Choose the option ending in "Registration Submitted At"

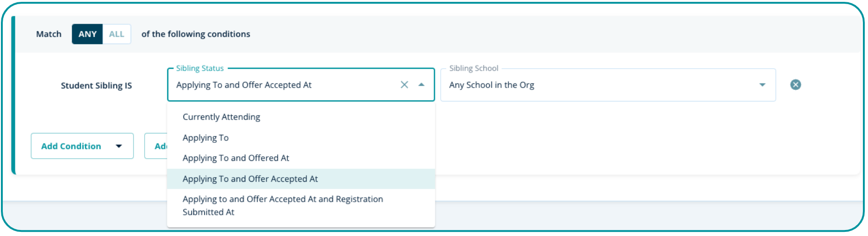283,205
